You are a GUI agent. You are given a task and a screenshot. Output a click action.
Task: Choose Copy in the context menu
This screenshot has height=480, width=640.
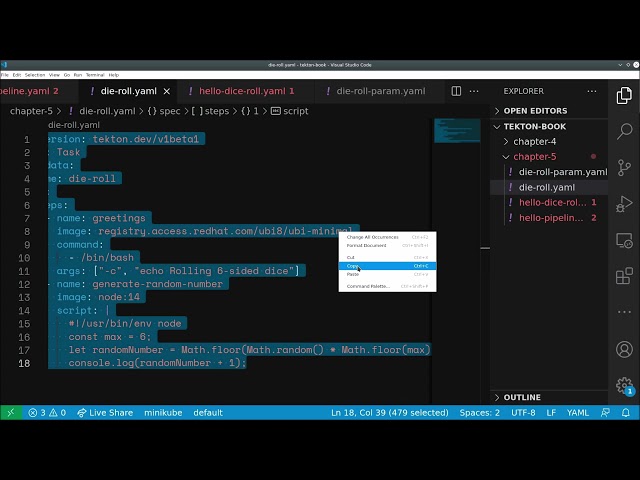point(387,266)
